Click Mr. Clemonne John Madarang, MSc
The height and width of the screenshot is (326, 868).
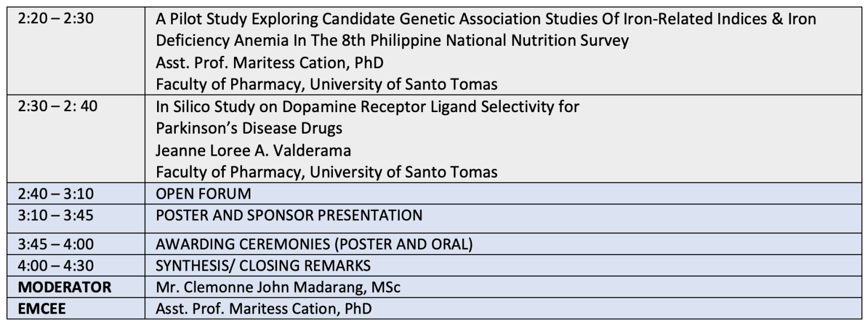[278, 288]
